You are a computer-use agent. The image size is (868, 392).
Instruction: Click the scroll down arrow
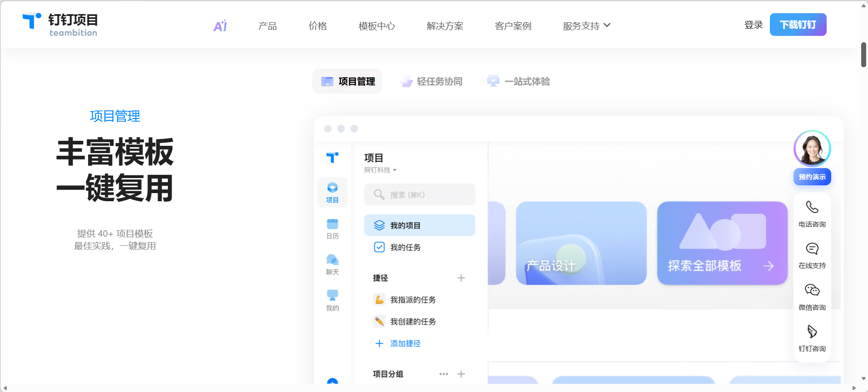click(x=863, y=378)
